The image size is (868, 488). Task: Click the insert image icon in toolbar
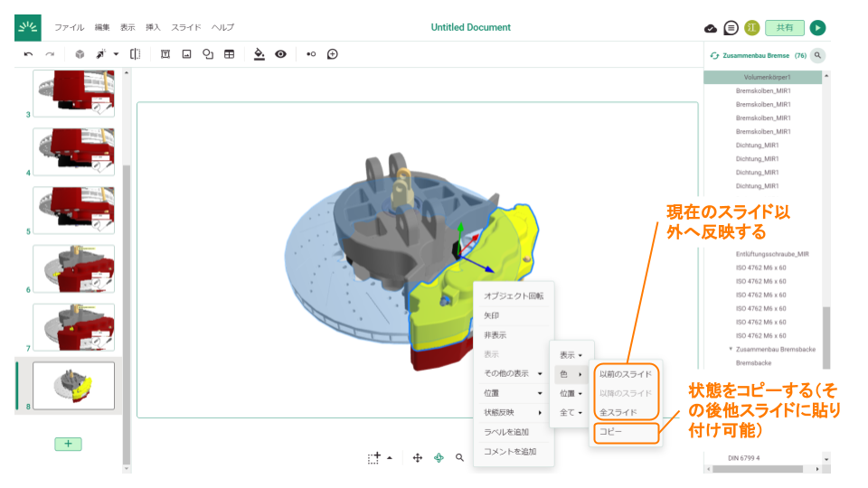pos(186,54)
